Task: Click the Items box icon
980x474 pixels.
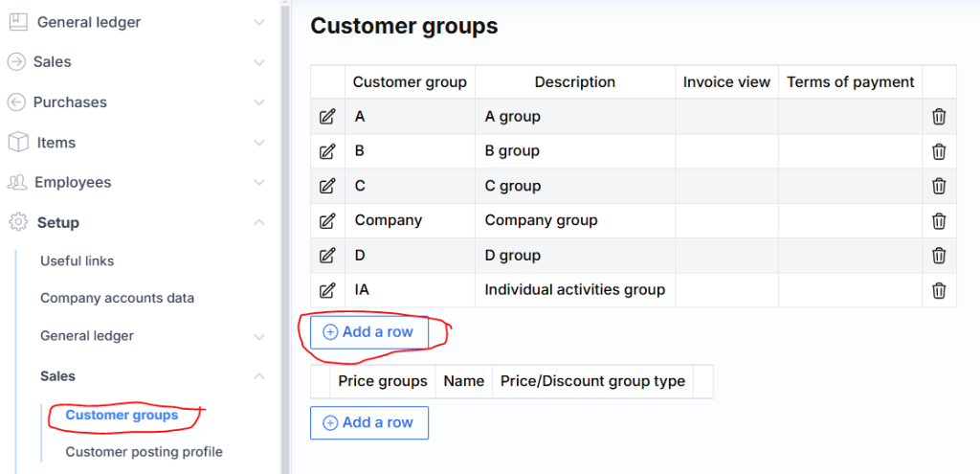Action: (18, 142)
